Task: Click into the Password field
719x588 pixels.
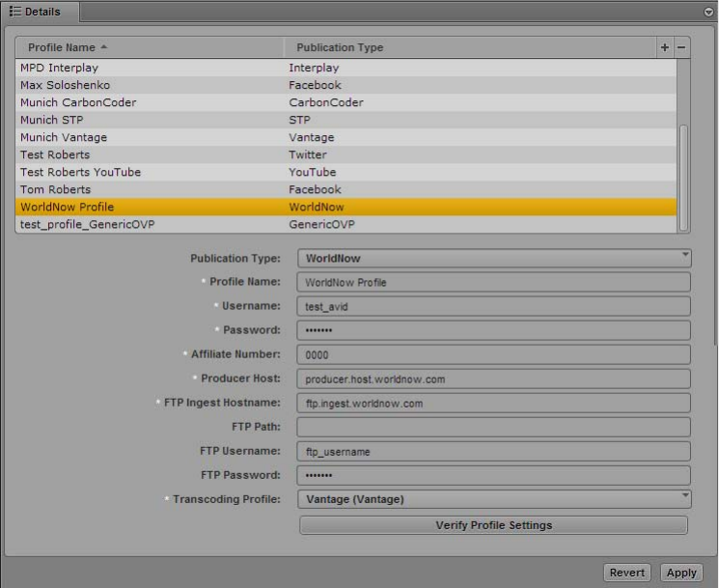Action: coord(493,330)
